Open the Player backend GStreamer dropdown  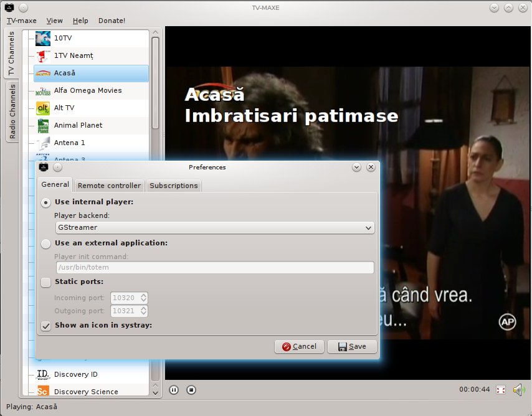coord(215,228)
